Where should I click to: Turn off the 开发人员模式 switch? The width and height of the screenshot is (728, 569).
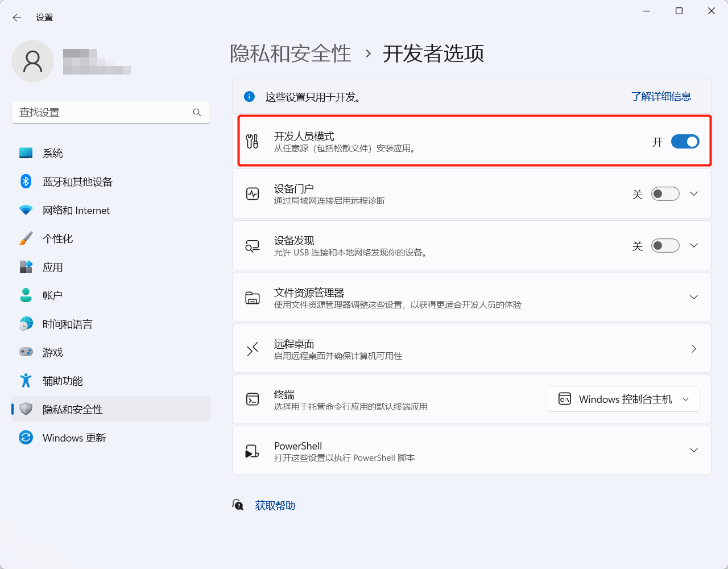pyautogui.click(x=685, y=142)
